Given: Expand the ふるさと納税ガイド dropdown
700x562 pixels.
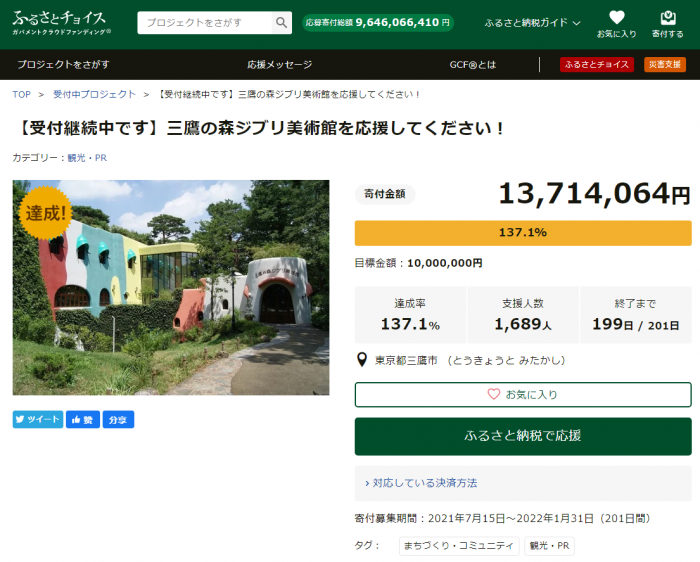Looking at the screenshot, I should click(532, 22).
